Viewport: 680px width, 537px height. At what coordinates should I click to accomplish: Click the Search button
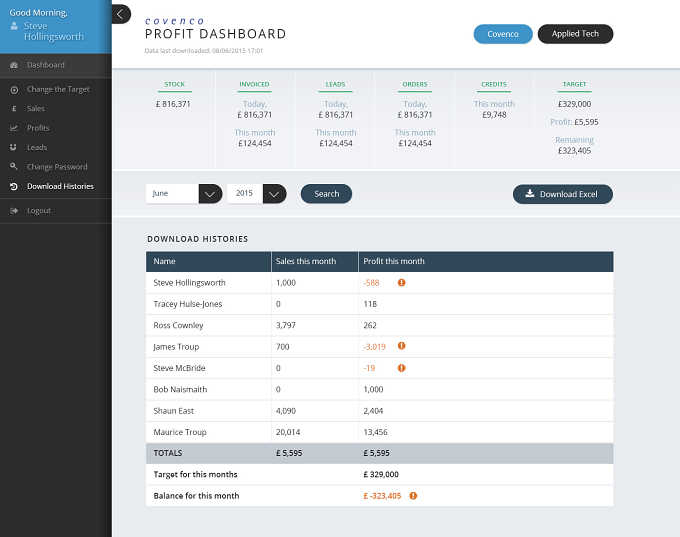click(326, 194)
